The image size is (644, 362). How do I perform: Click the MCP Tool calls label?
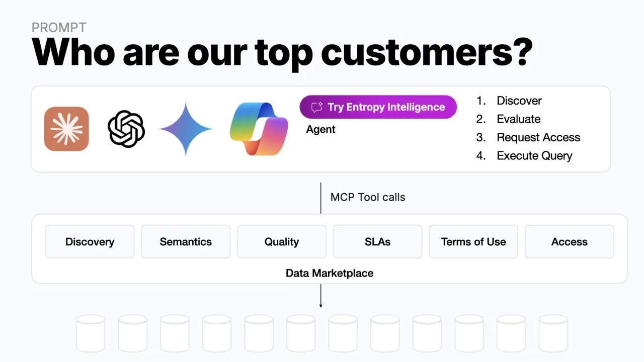pyautogui.click(x=368, y=197)
